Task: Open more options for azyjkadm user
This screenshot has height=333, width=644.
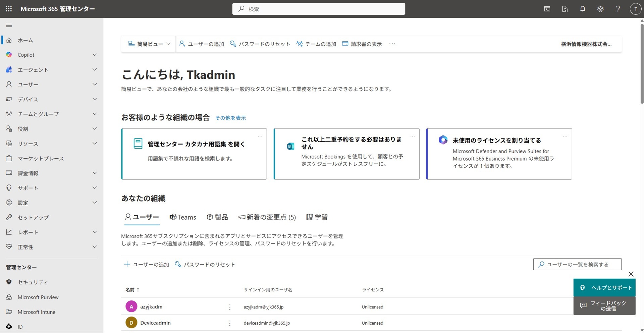Action: [230, 307]
